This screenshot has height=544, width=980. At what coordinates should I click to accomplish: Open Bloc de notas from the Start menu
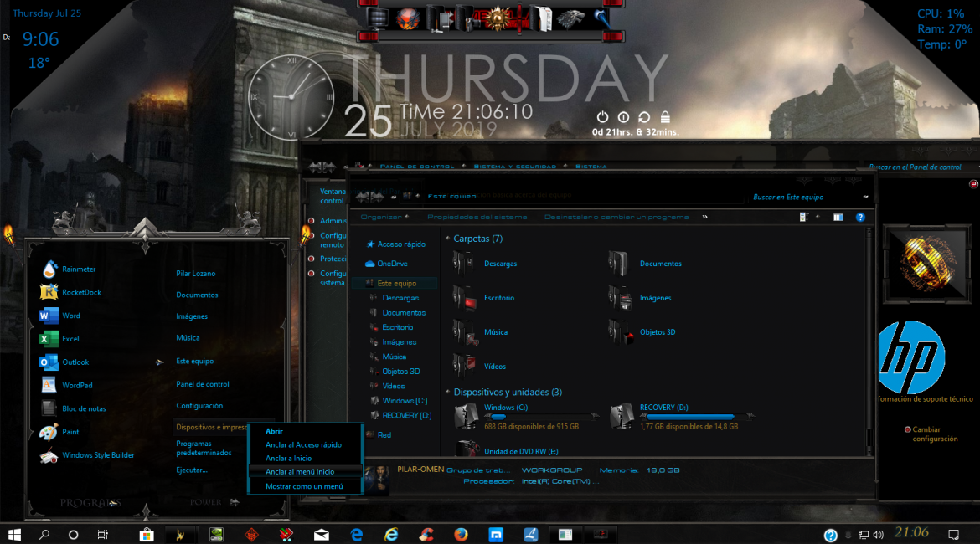tap(73, 408)
